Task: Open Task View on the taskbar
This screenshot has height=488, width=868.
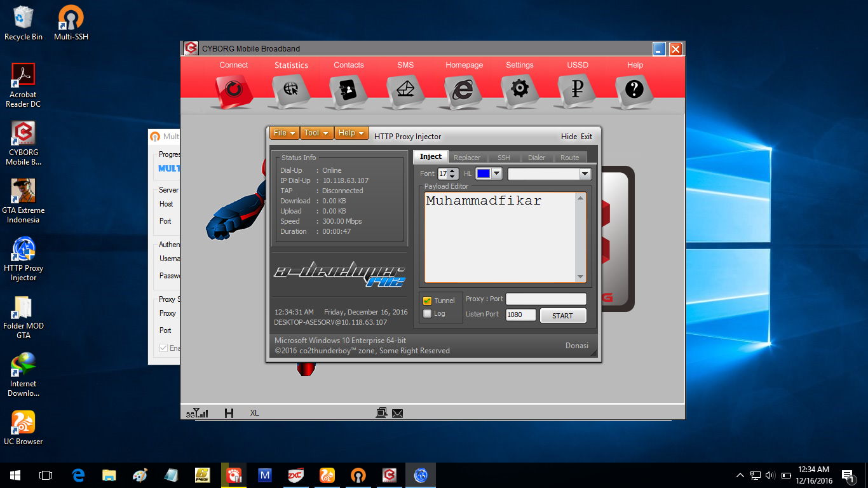Action: [x=46, y=475]
